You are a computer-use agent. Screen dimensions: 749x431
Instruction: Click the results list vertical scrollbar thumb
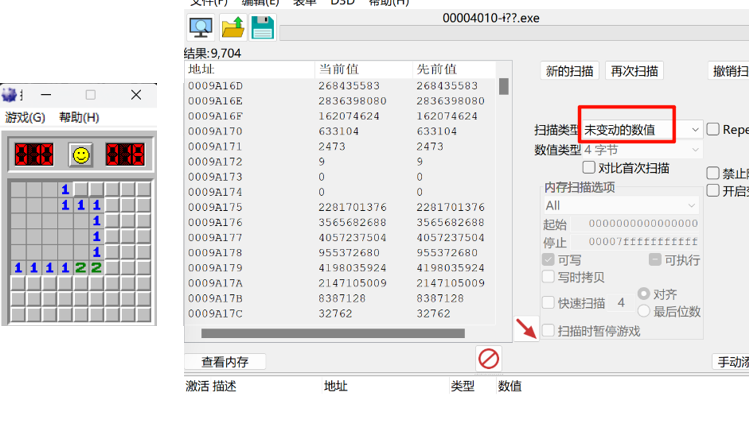(503, 86)
